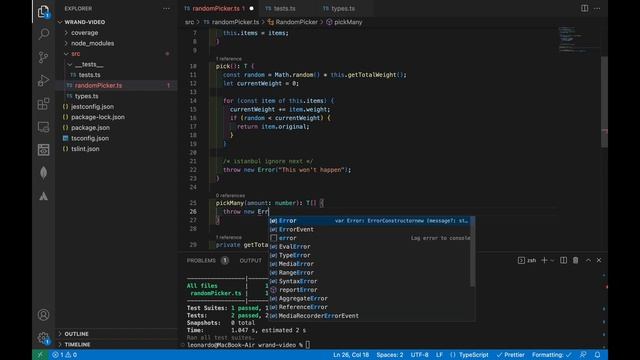Image resolution: width=640 pixels, height=360 pixels.
Task: Add a new terminal with plus icon
Action: pyautogui.click(x=544, y=260)
